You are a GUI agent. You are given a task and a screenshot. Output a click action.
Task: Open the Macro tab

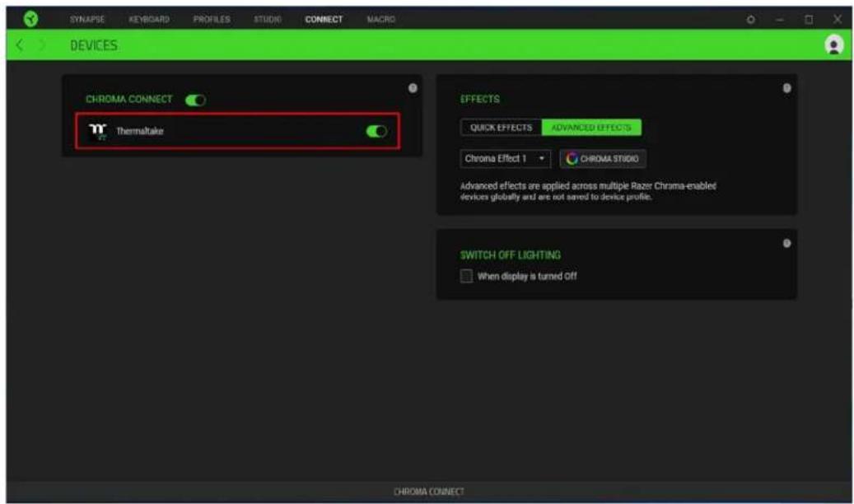coord(381,20)
